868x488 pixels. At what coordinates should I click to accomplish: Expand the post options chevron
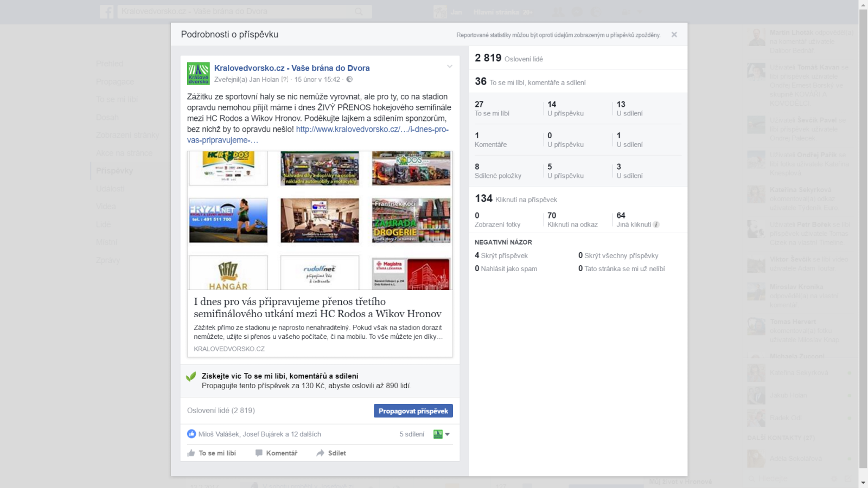click(450, 67)
